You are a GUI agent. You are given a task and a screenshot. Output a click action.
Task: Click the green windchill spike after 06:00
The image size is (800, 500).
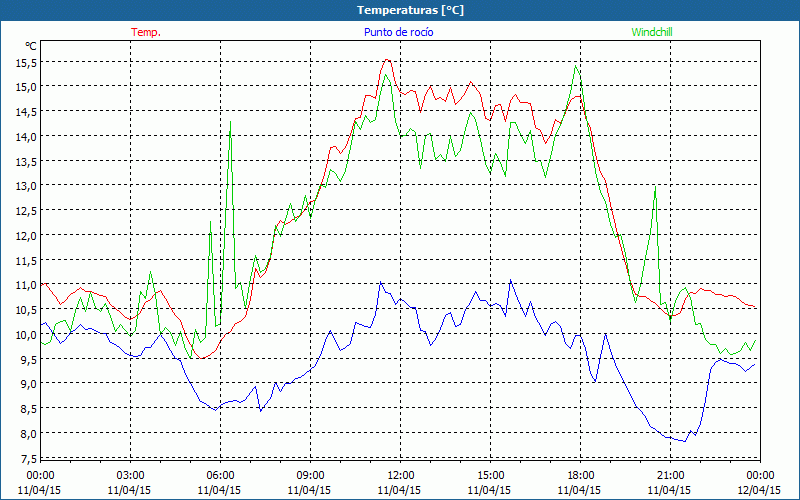pos(231,122)
